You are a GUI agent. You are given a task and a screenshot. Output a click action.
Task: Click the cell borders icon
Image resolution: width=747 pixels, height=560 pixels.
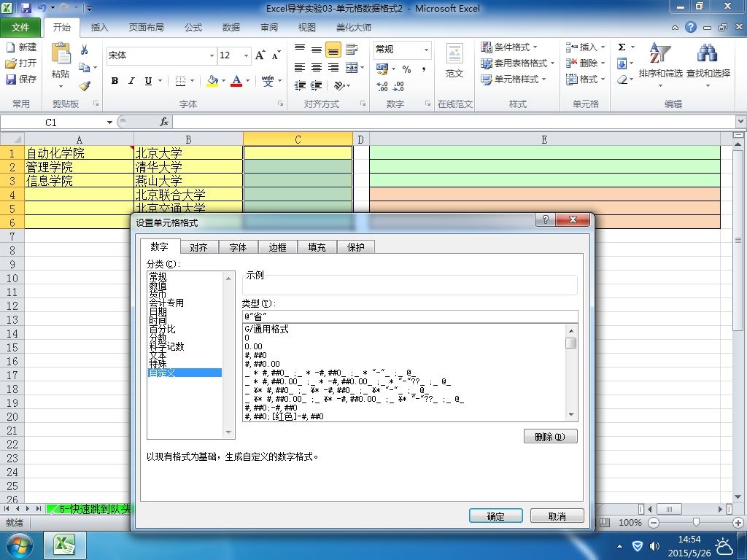pos(180,81)
